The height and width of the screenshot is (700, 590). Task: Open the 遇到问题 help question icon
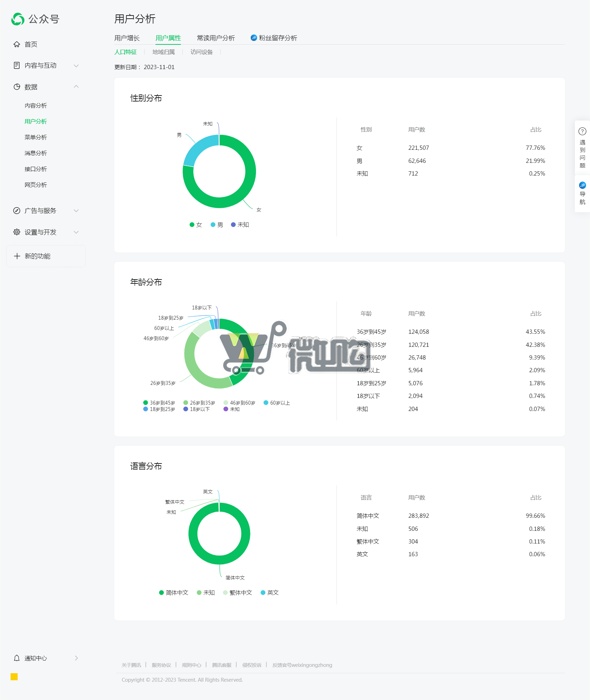(582, 131)
